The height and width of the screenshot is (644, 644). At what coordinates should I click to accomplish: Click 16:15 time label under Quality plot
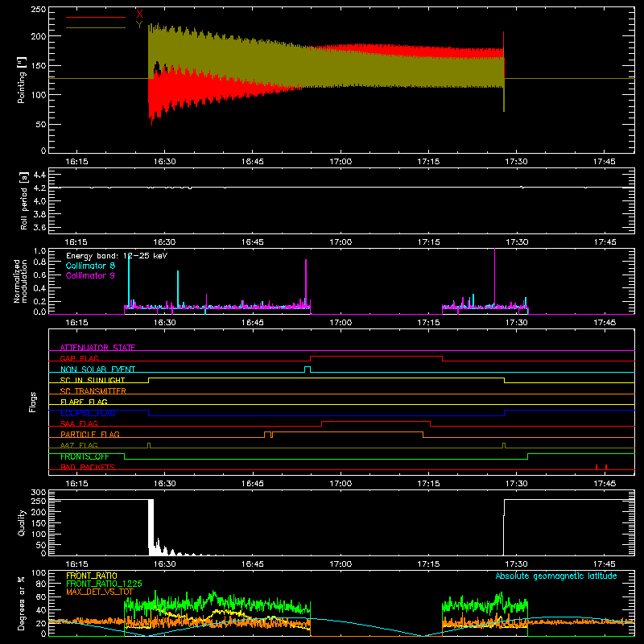tap(76, 564)
